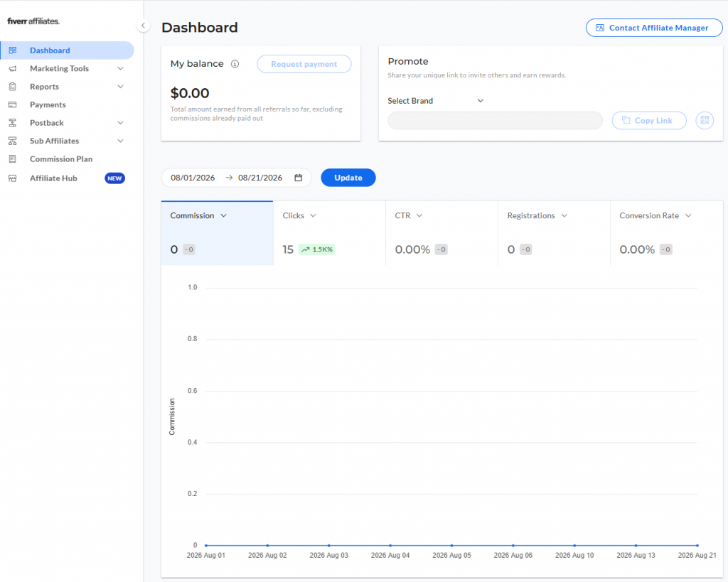Open Postback menu item
Viewport: 728px width, 582px height.
[x=68, y=122]
